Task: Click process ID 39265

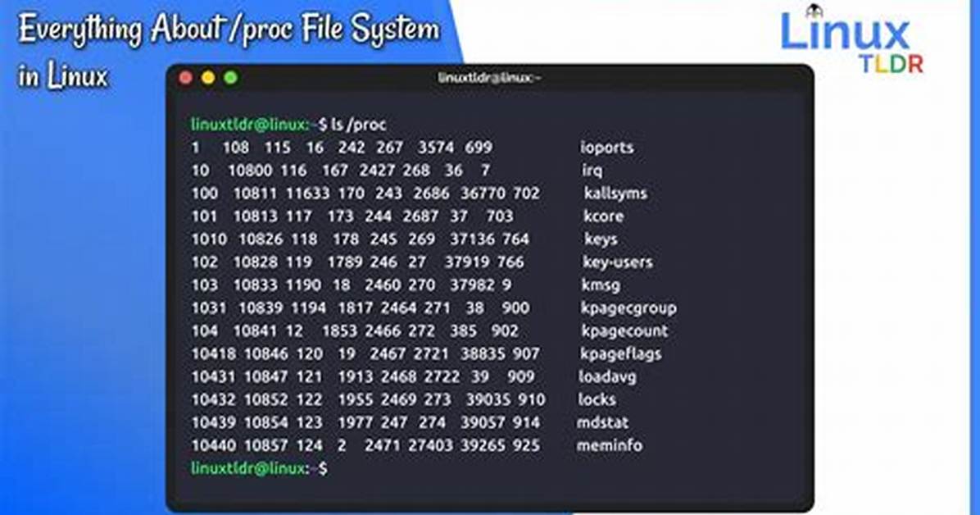Action: 483,445
